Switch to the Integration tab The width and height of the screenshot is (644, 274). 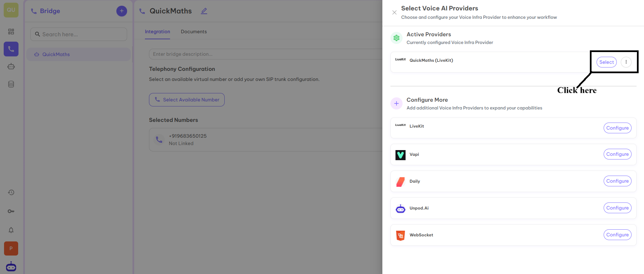[x=157, y=32]
